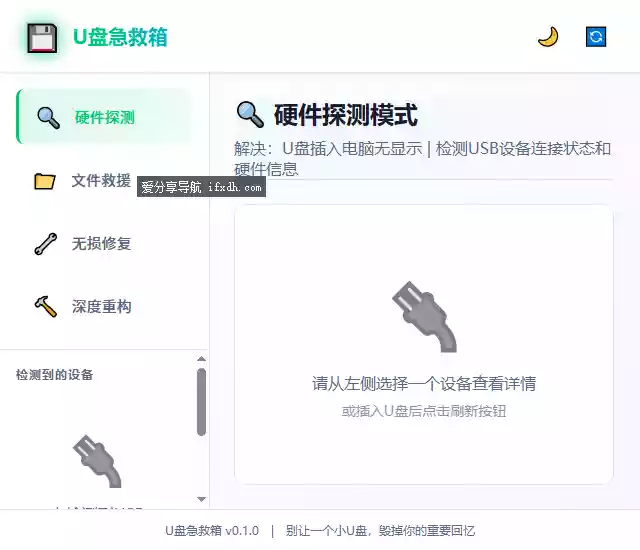The height and width of the screenshot is (550, 640).
Task: Toggle dark mode with the moon icon
Action: 548,37
